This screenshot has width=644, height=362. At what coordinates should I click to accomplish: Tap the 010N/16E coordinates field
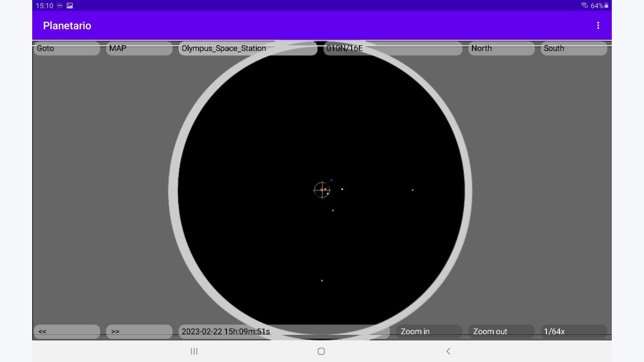pyautogui.click(x=393, y=48)
